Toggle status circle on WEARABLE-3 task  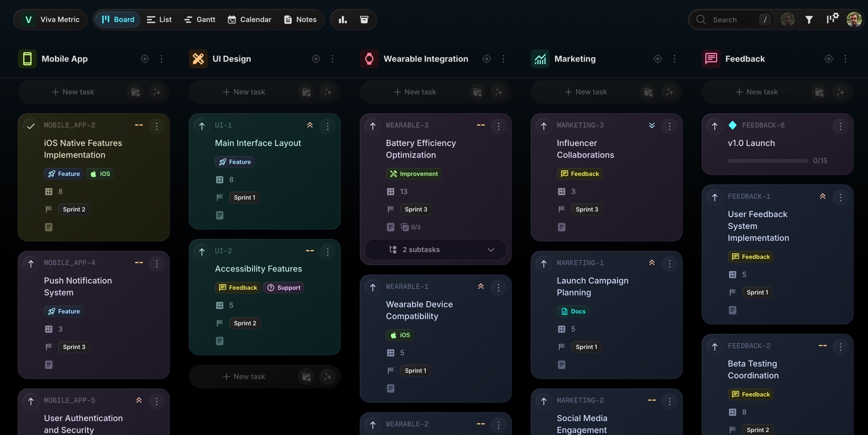pyautogui.click(x=373, y=126)
